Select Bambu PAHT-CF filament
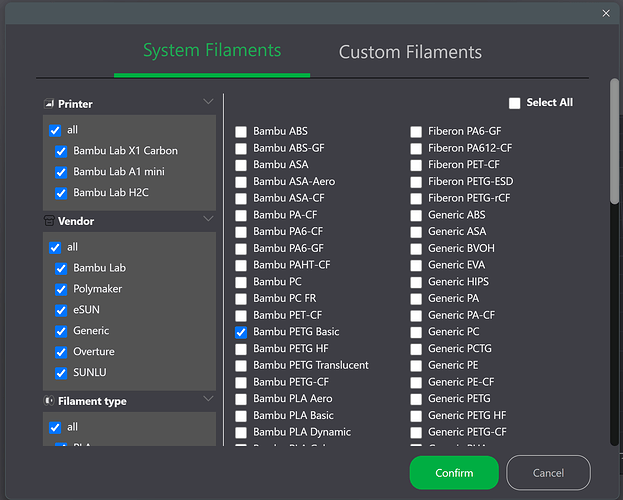623x500 pixels. point(241,265)
